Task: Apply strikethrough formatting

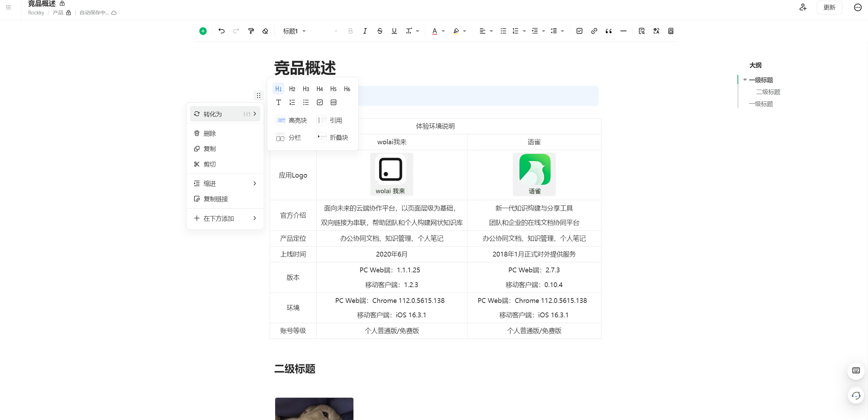Action: click(x=380, y=31)
